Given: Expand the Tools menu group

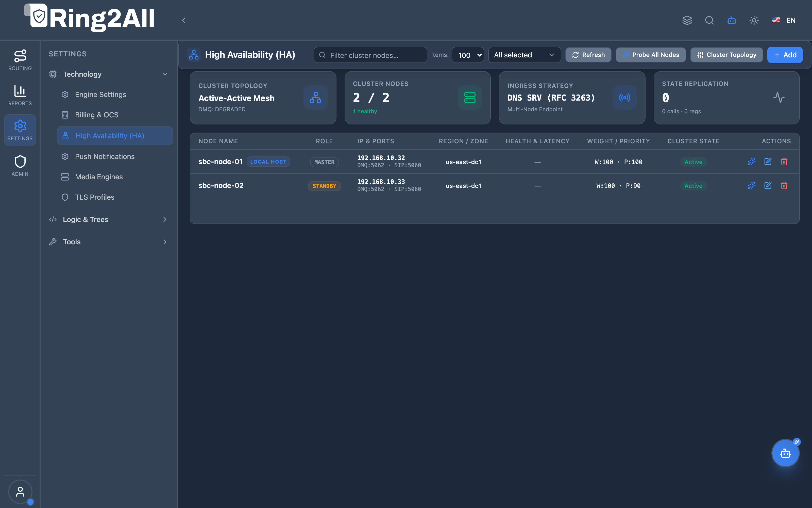Looking at the screenshot, I should pos(108,242).
